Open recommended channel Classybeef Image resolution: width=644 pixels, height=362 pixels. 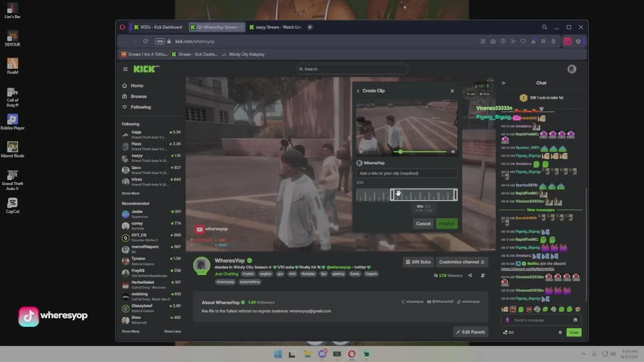tap(151, 308)
